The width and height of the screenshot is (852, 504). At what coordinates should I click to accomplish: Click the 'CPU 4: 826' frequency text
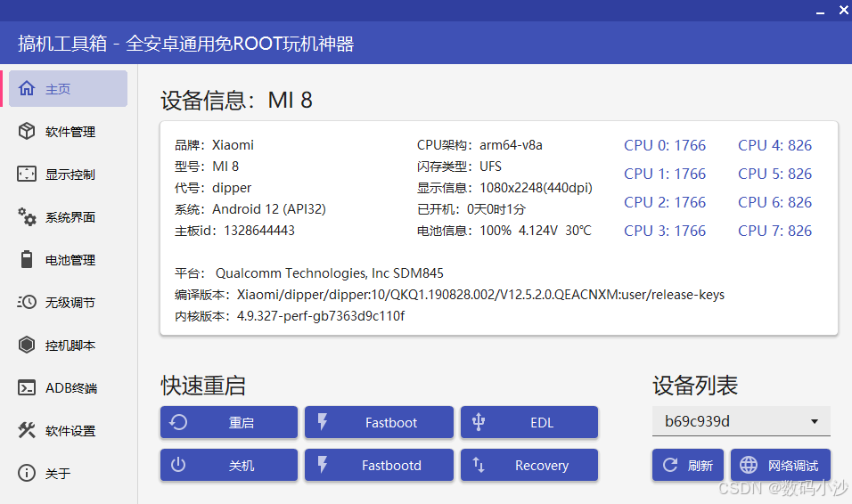point(774,145)
